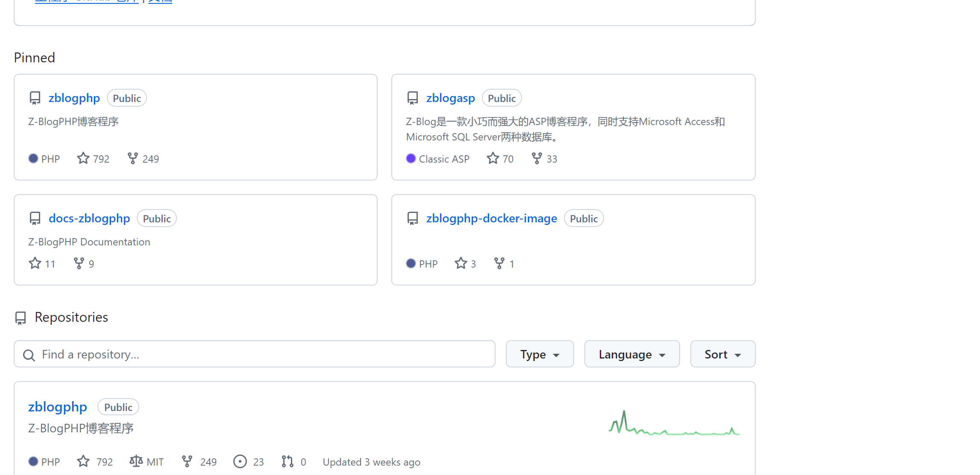Click the MIT license scale icon
Viewport: 980px width, 475px height.
pyautogui.click(x=136, y=461)
